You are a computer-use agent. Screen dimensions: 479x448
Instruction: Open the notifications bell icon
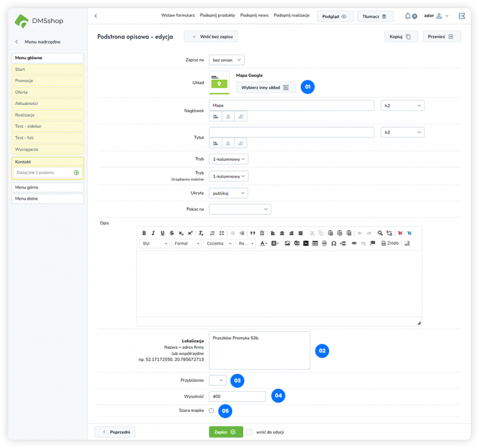point(408,16)
